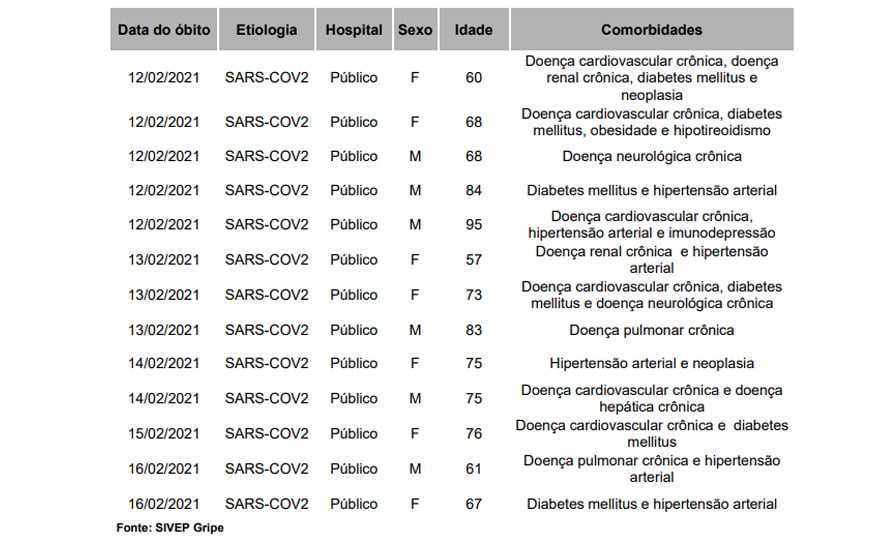Click the "Data do óbito" column header
Viewport: 880px width, 550px height.
164,30
